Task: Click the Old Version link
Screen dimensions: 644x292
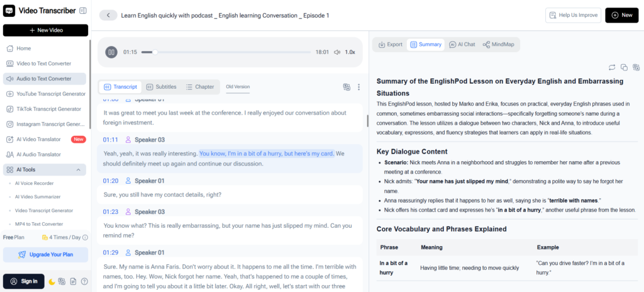Action: (238, 87)
